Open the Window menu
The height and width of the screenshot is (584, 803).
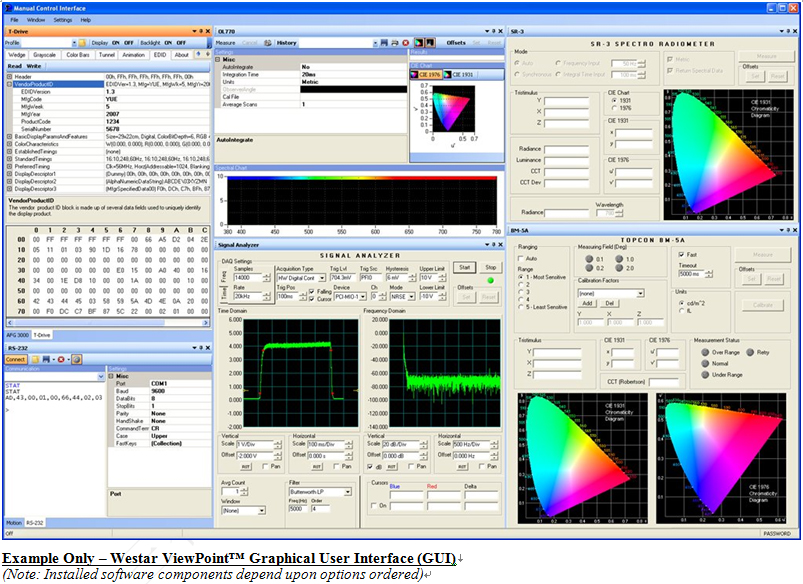click(x=35, y=20)
